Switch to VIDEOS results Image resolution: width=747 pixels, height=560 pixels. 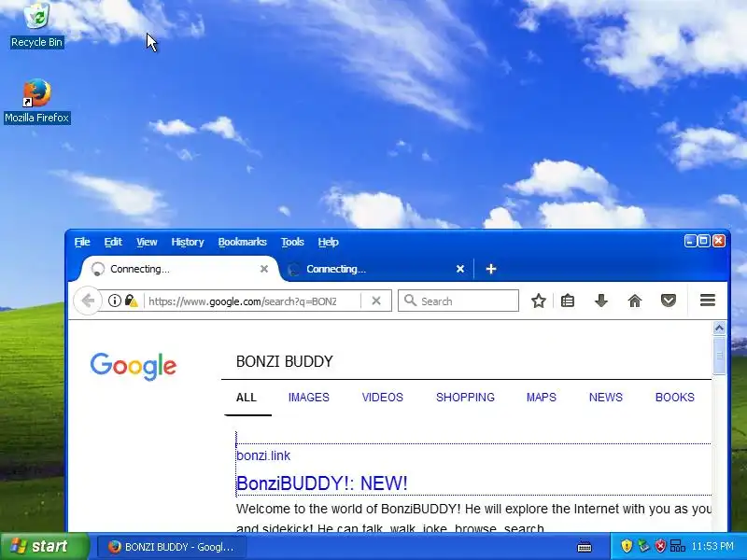383,398
